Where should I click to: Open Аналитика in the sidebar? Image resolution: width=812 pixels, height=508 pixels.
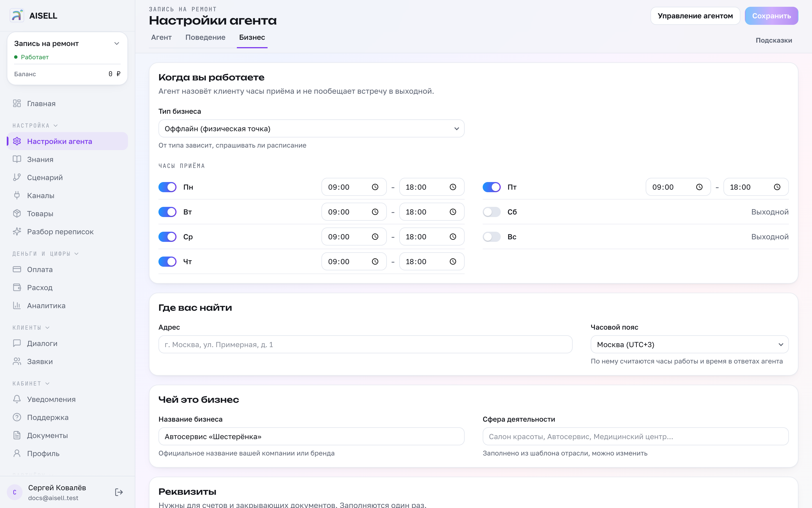pyautogui.click(x=67, y=306)
